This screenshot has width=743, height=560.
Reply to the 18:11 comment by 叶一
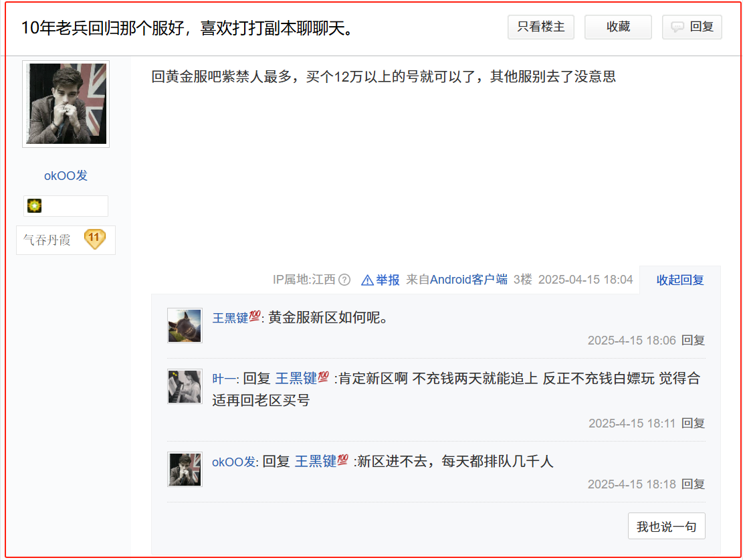[694, 424]
